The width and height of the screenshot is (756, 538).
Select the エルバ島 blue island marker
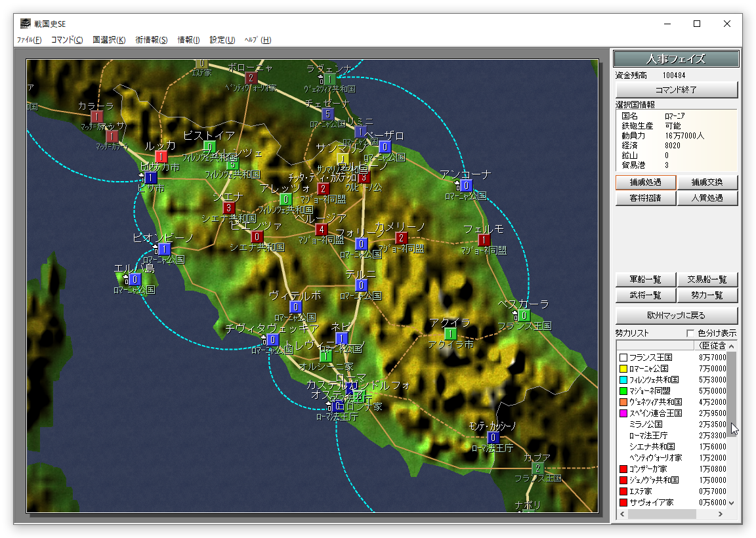point(135,279)
